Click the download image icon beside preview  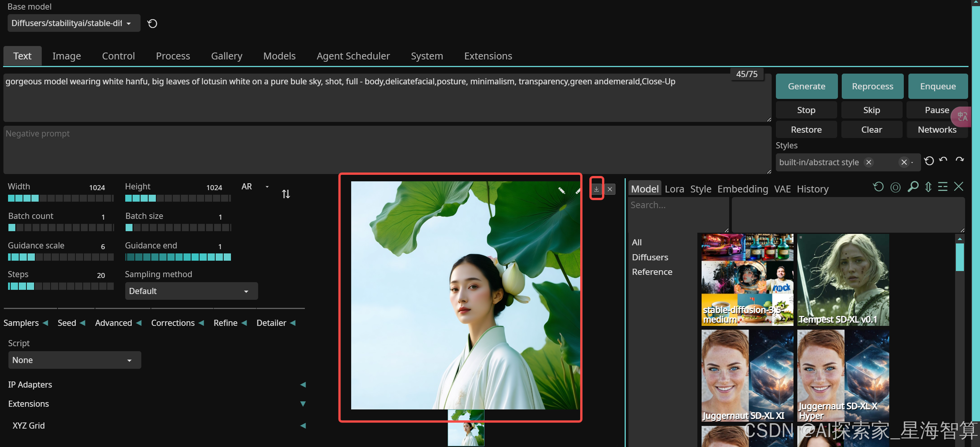596,189
